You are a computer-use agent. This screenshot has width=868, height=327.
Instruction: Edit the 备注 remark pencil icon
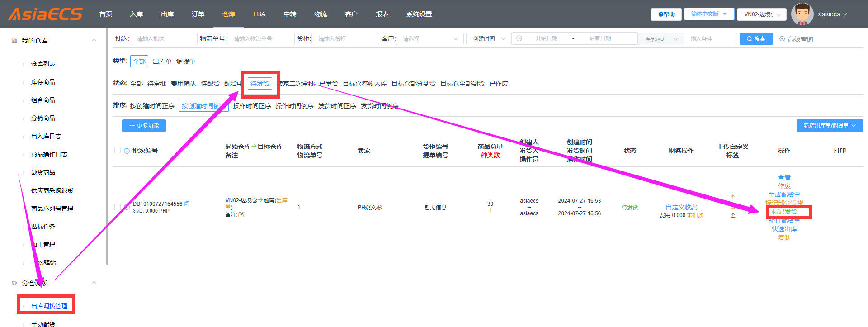coord(241,215)
